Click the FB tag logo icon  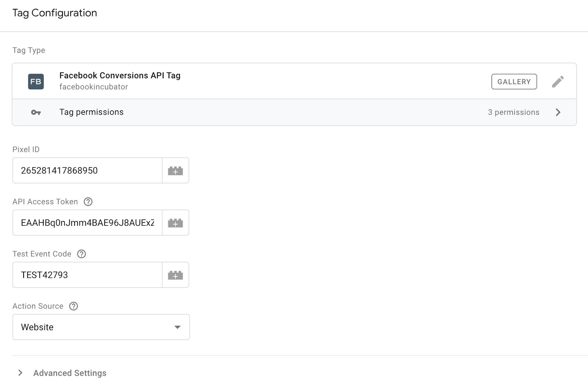click(x=36, y=82)
